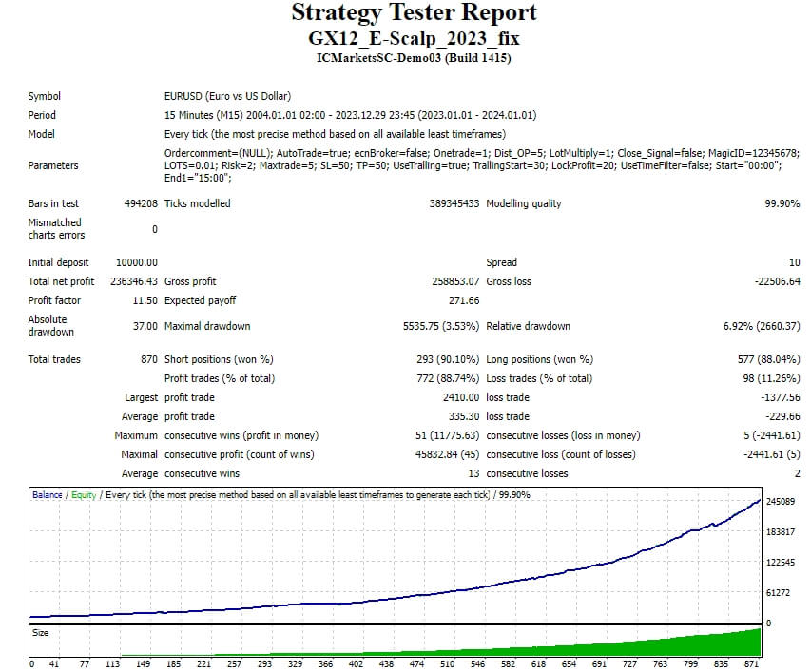Select gross loss value -22506.64
This screenshot has height=672, width=811.
[x=778, y=281]
